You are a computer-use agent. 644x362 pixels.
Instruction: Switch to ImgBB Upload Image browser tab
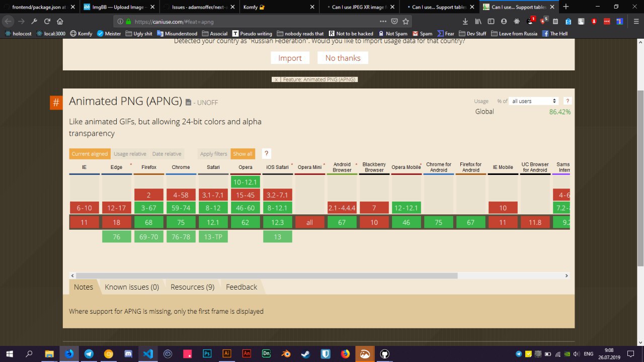119,7
